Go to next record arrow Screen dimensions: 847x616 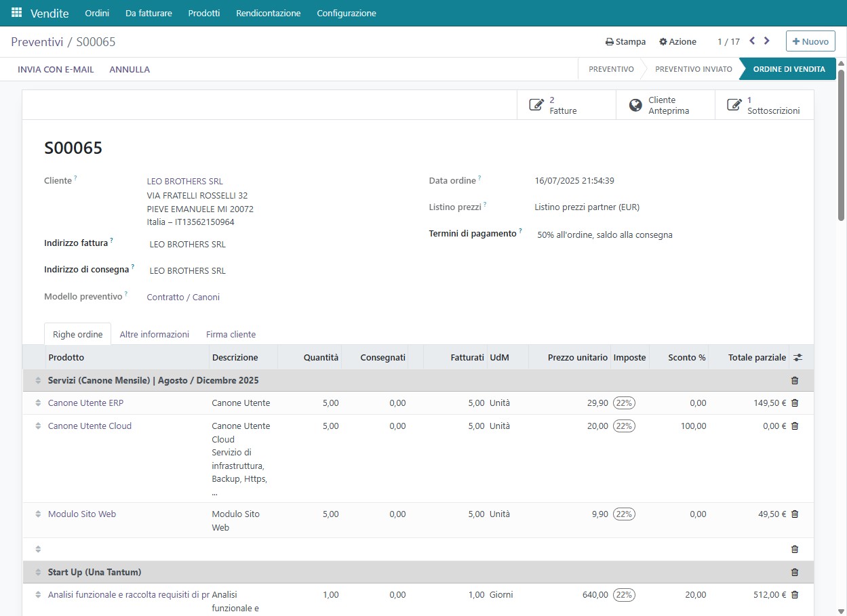click(767, 41)
